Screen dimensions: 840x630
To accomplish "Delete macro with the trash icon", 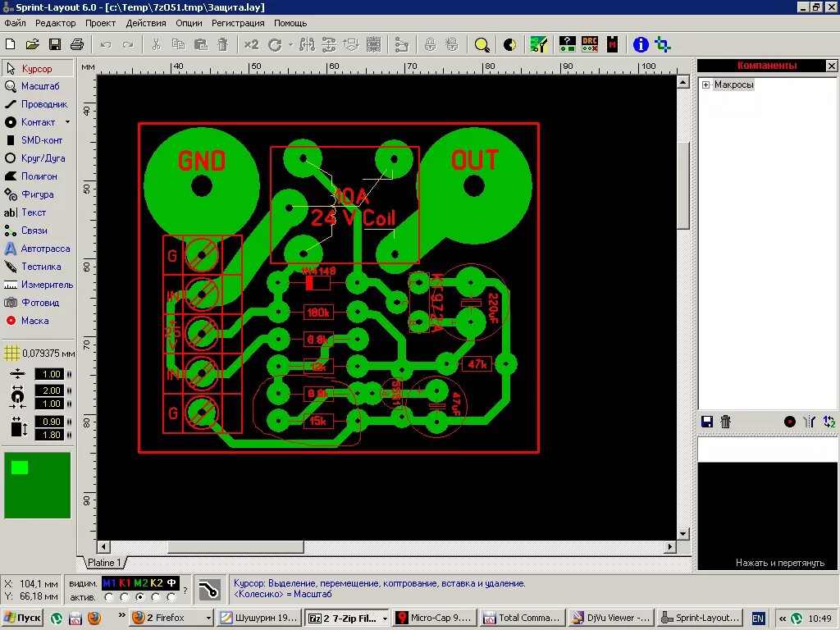I will [x=726, y=422].
